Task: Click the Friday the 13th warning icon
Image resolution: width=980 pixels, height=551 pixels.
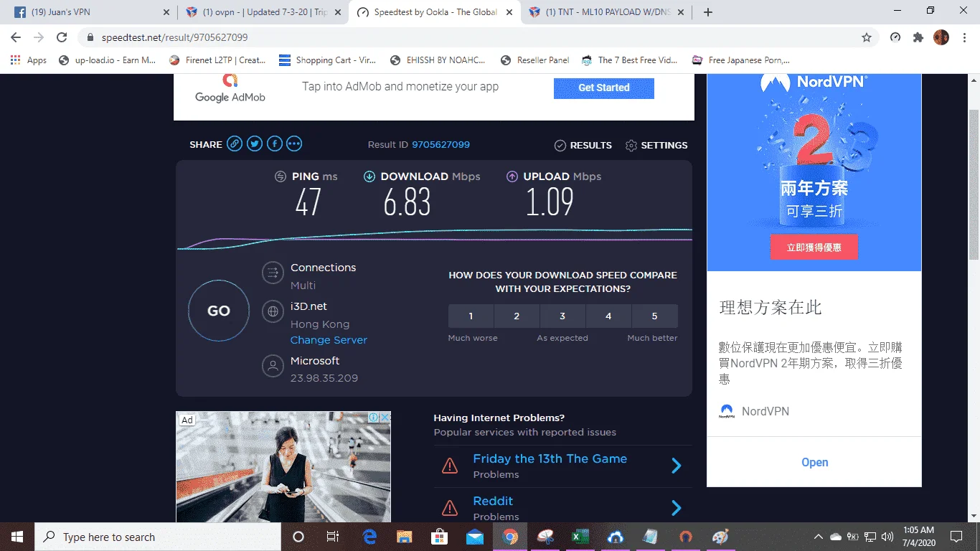Action: click(450, 466)
